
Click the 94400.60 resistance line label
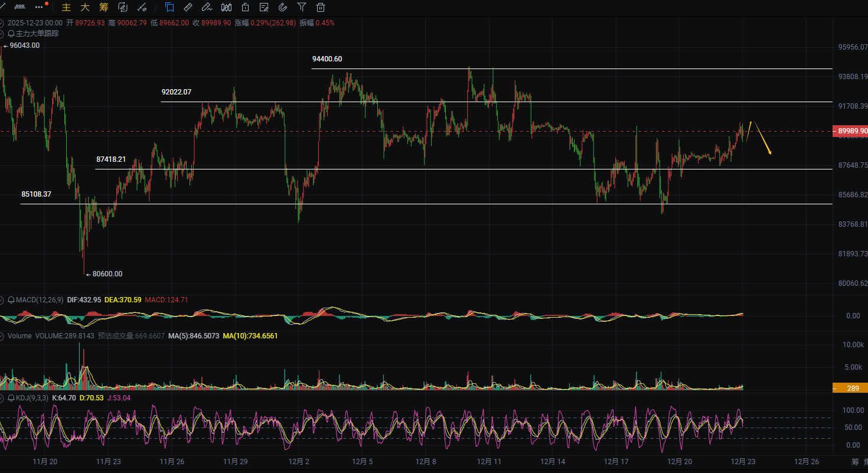pyautogui.click(x=327, y=59)
